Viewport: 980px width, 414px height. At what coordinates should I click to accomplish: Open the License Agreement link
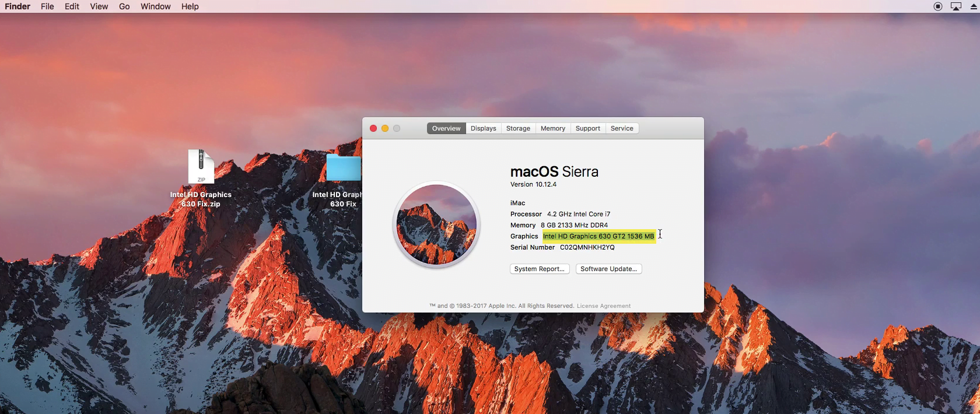tap(604, 306)
